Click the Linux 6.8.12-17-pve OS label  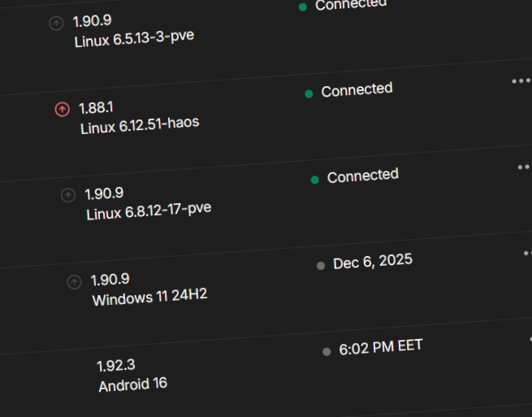click(x=149, y=211)
